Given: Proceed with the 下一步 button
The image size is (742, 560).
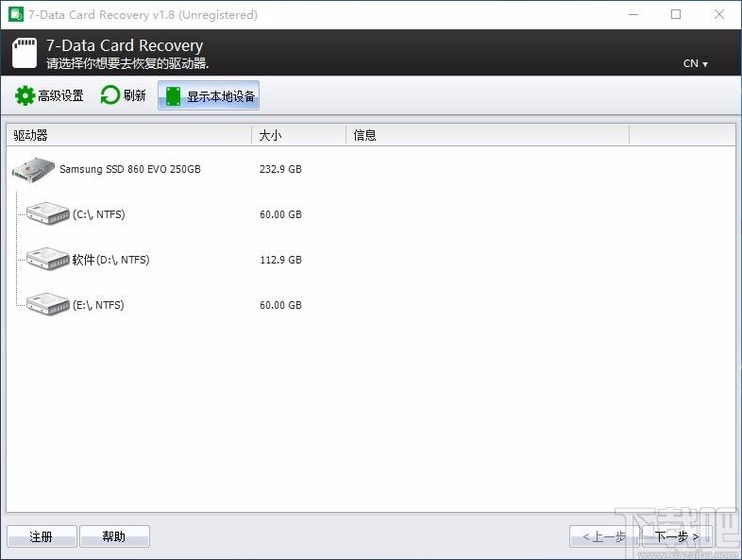Looking at the screenshot, I should click(677, 536).
